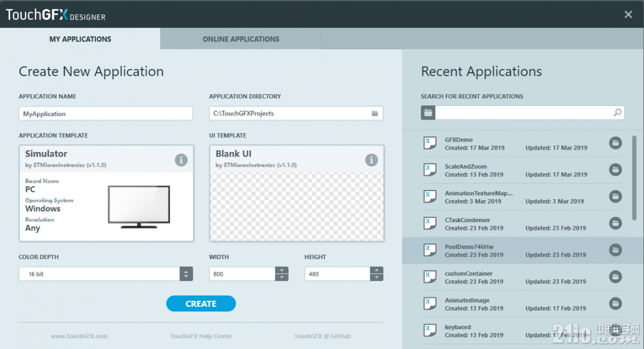Image resolution: width=644 pixels, height=349 pixels.
Task: Select the Simulator application template card
Action: [x=106, y=193]
